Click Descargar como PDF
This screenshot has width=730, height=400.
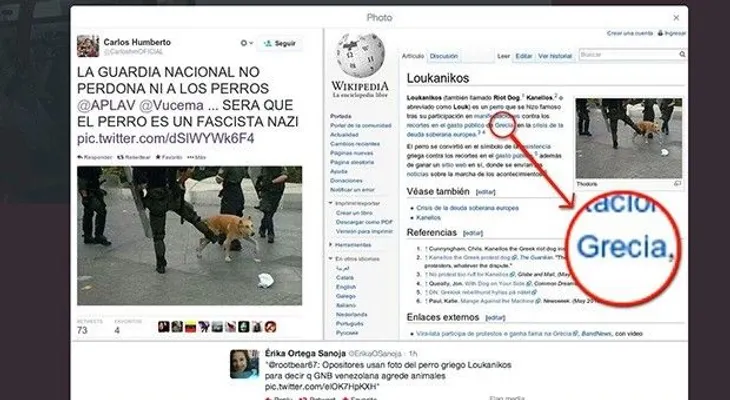364,222
